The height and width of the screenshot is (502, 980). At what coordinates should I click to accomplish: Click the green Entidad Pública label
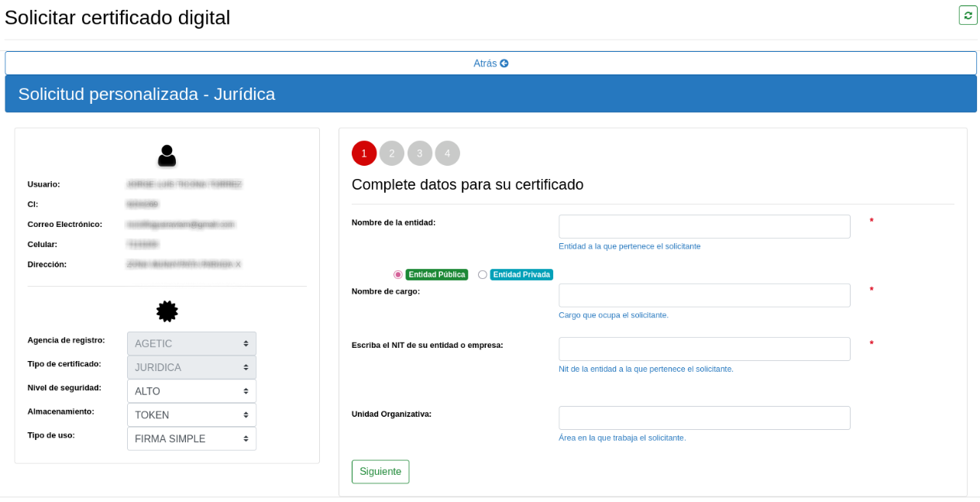tap(437, 275)
